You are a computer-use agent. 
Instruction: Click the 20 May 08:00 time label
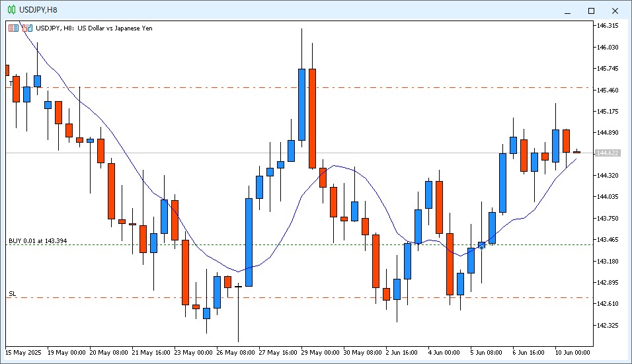point(109,353)
